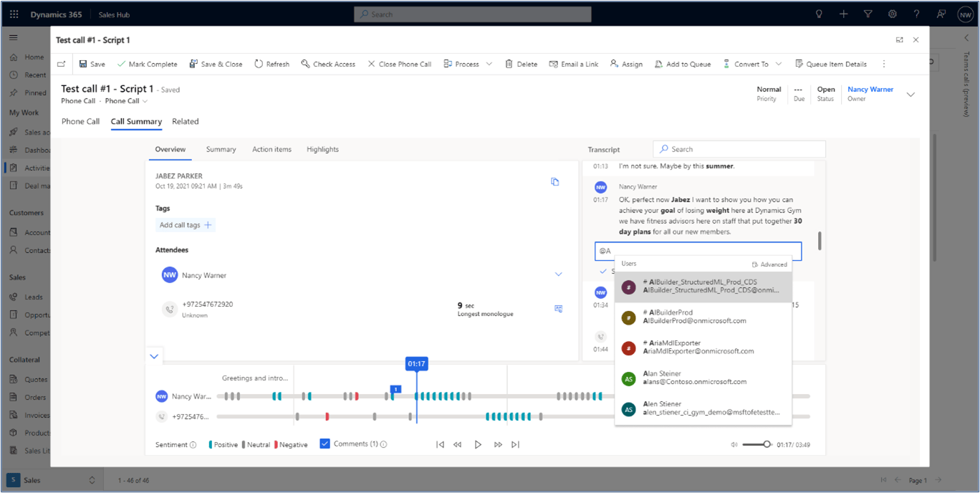Expand the header details chevron beside Owner

(911, 95)
